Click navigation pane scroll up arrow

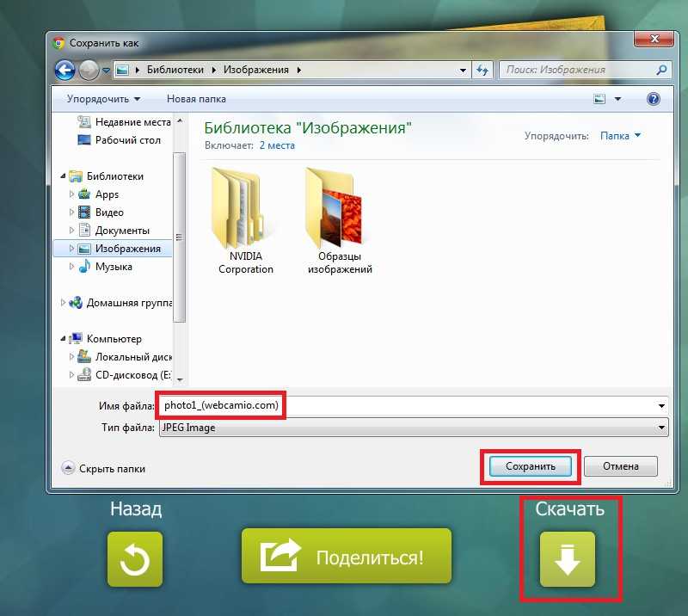click(x=180, y=120)
